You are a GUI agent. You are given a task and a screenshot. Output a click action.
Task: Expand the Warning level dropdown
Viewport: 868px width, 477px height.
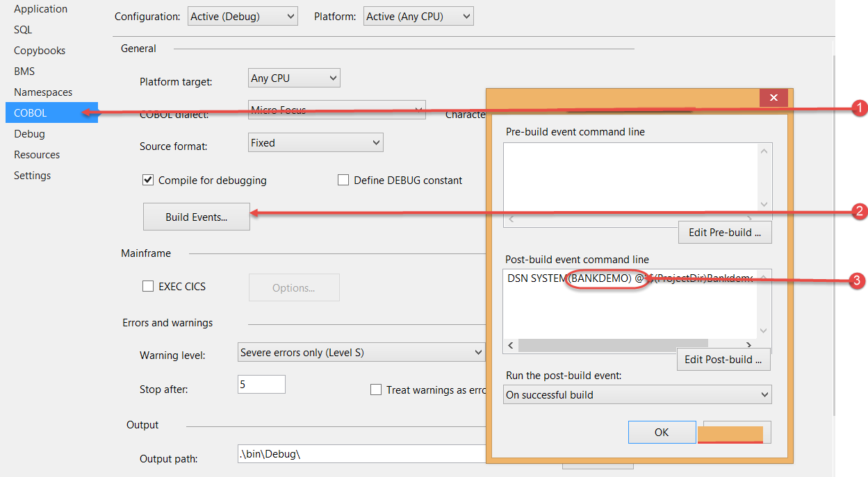tap(361, 353)
